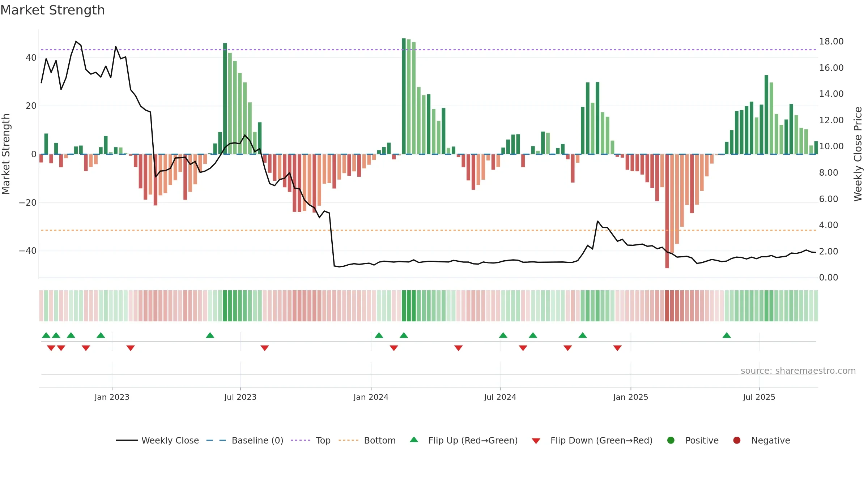Click the blue dashed Baseline sample in legend
The height and width of the screenshot is (488, 868).
pos(216,440)
